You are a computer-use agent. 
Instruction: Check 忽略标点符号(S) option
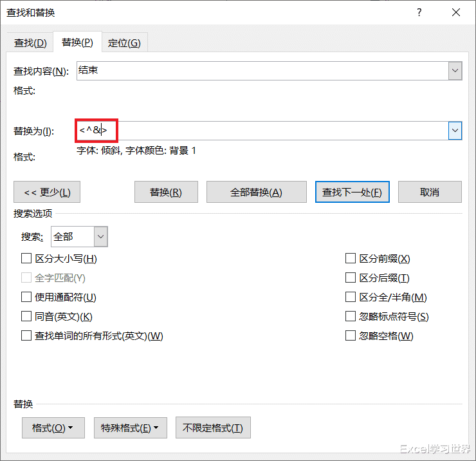[x=351, y=316]
